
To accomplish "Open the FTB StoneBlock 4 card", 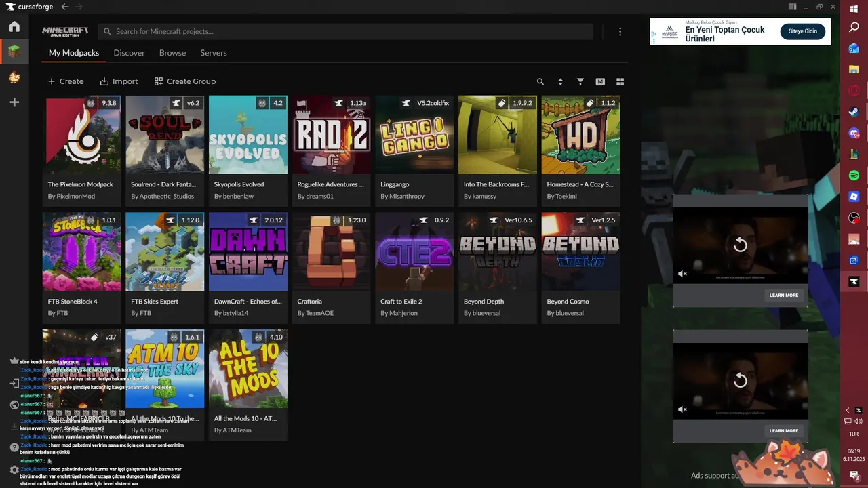I will pyautogui.click(x=82, y=268).
